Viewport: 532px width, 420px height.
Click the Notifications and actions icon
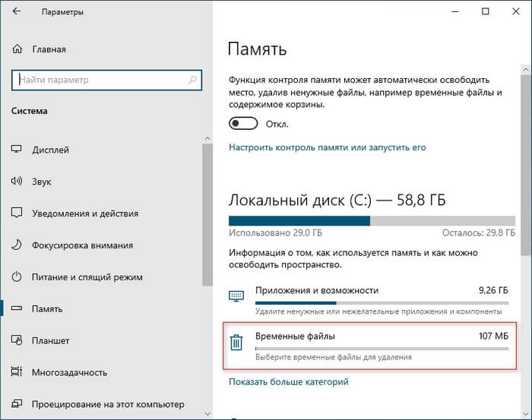[17, 213]
